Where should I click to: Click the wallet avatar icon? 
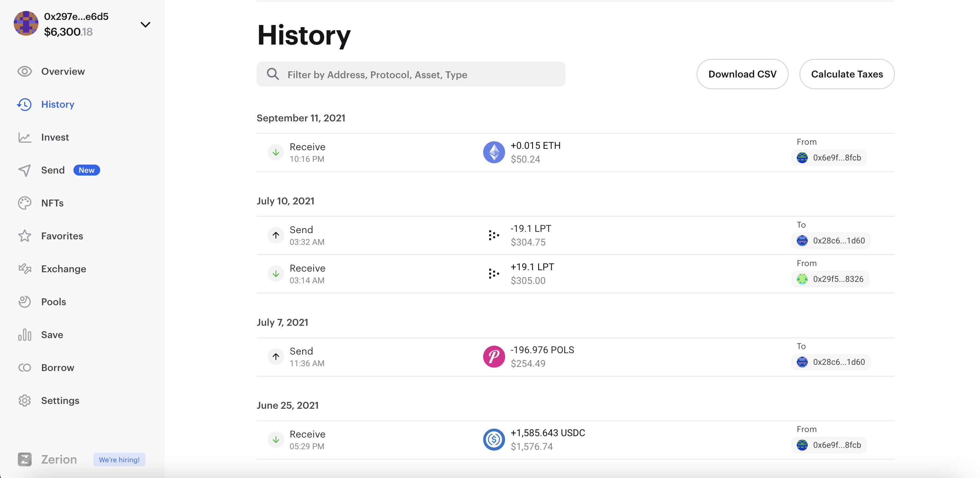26,24
